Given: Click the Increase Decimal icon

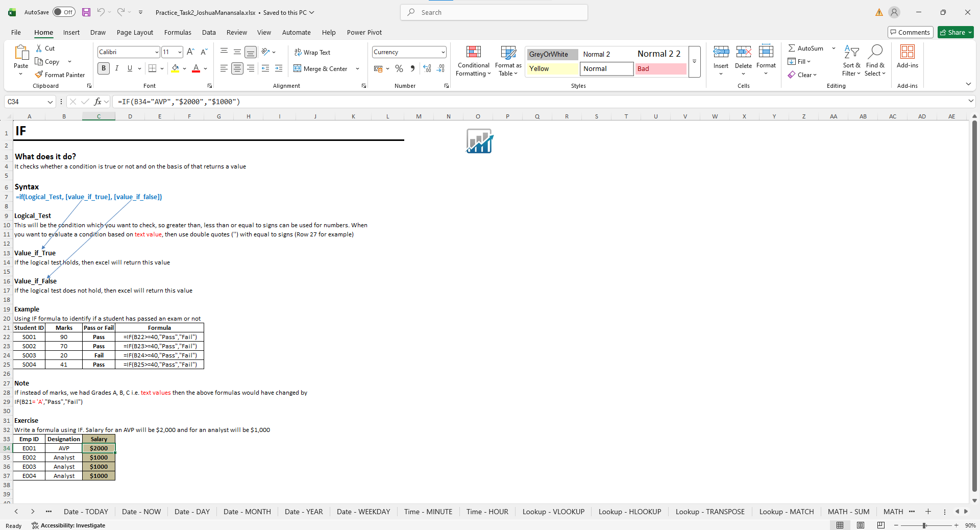Looking at the screenshot, I should click(x=427, y=68).
